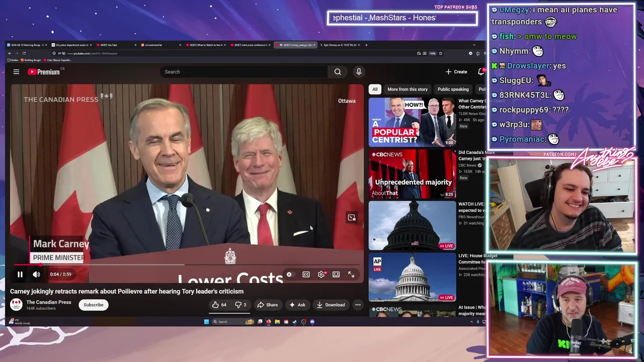This screenshot has width=644, height=362.
Task: Start voice search with microphone icon
Action: [359, 72]
